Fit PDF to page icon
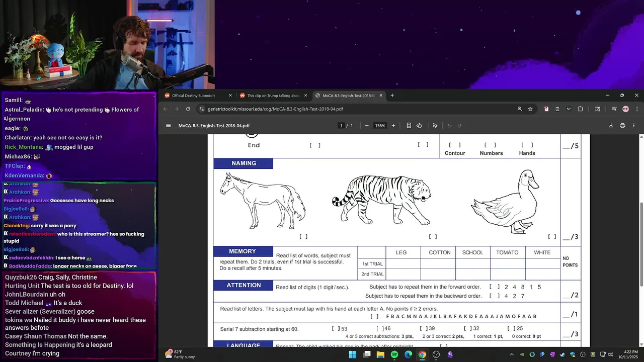This screenshot has width=644, height=362. [409, 126]
